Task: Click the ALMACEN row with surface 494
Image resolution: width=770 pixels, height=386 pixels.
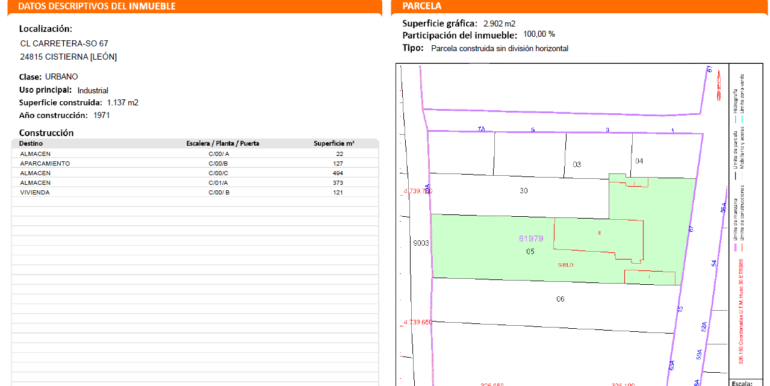Action: 195,173
